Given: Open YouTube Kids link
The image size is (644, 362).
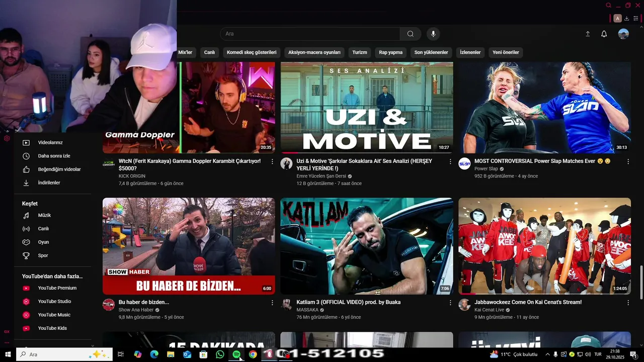Looking at the screenshot, I should [53, 328].
